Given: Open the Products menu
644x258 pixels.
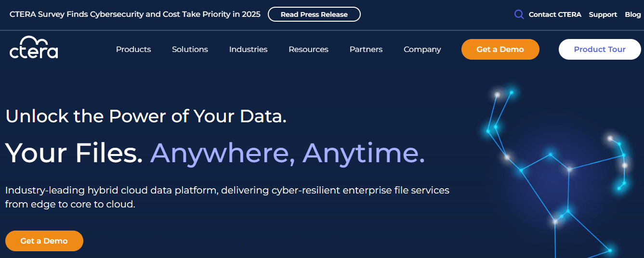Looking at the screenshot, I should [x=133, y=49].
